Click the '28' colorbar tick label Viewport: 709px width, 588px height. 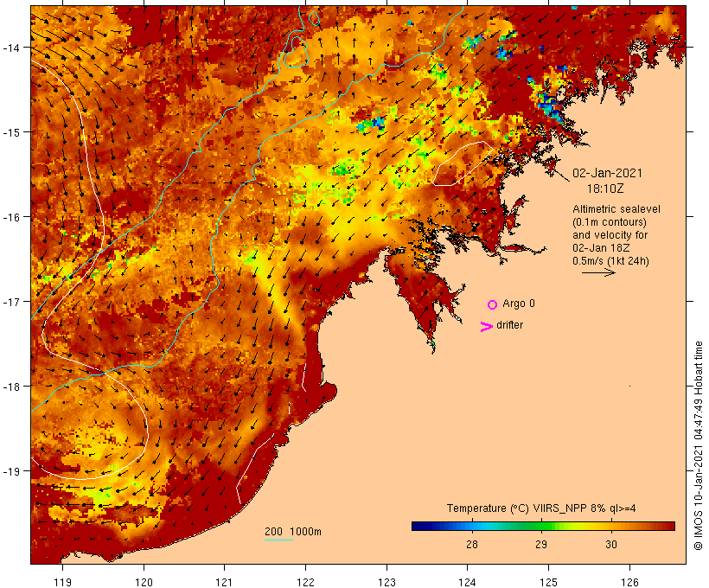(471, 544)
